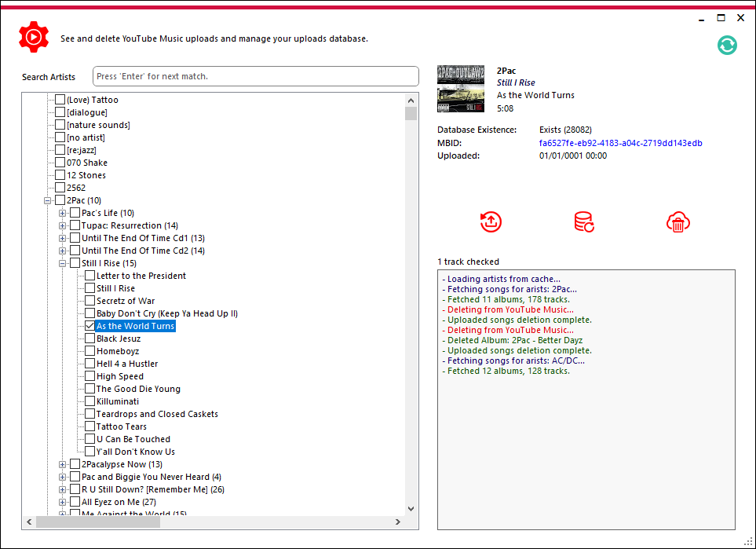Click the horizontal scroll left arrow
This screenshot has width=756, height=549.
[x=29, y=522]
